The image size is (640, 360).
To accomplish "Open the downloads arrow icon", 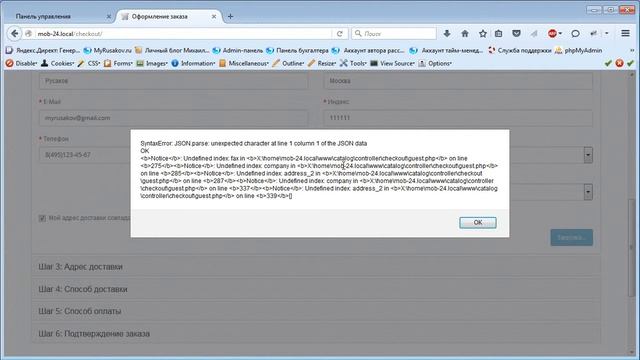I will (447, 33).
